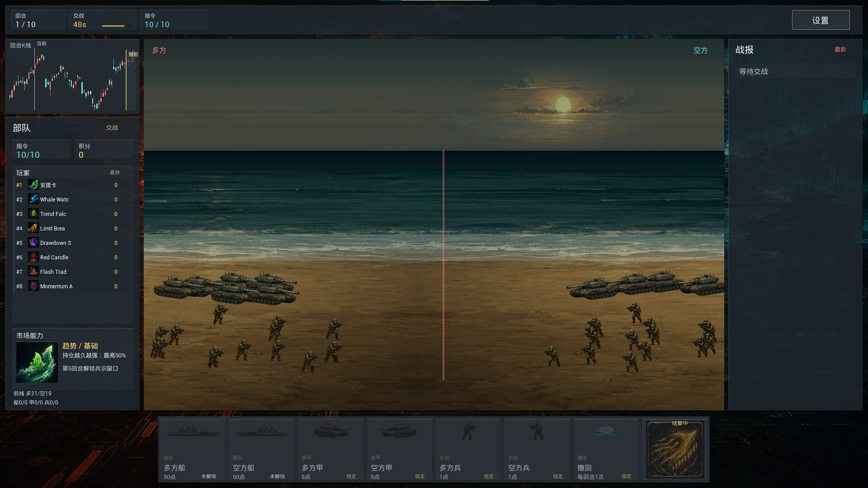
Task: Click the Whale Watc player name
Action: tap(55, 199)
